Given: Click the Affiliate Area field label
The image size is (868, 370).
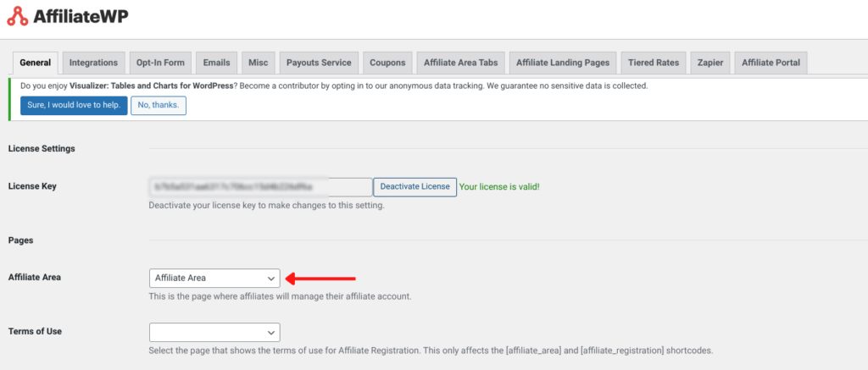Looking at the screenshot, I should tap(34, 277).
